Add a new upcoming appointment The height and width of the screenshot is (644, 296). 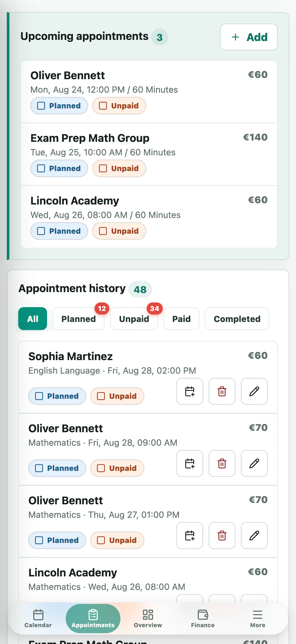pos(249,37)
